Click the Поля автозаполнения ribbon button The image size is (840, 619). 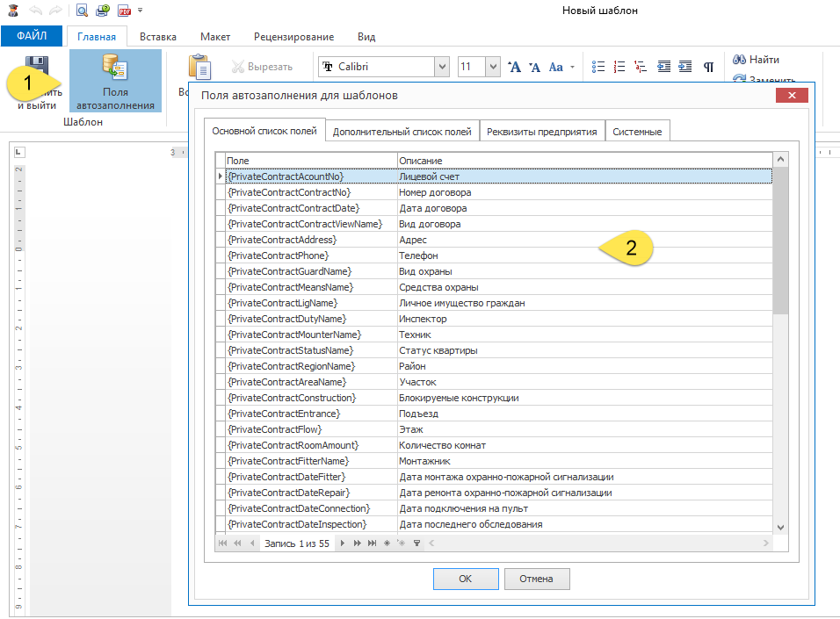click(x=115, y=81)
